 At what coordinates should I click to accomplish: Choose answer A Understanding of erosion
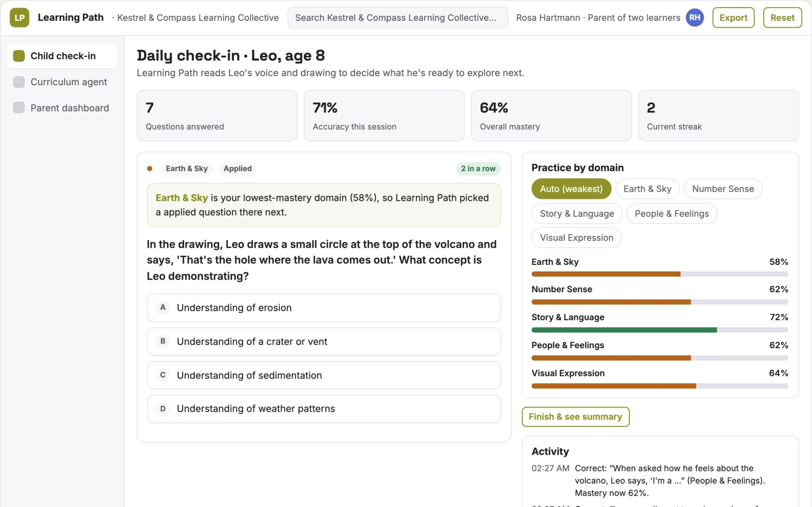[324, 308]
